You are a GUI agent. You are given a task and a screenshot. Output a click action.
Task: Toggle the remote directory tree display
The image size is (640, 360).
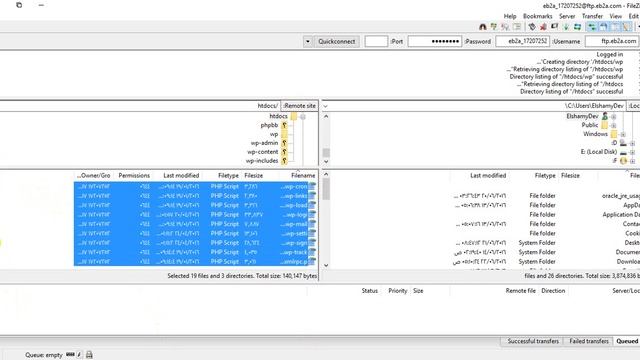click(x=603, y=27)
